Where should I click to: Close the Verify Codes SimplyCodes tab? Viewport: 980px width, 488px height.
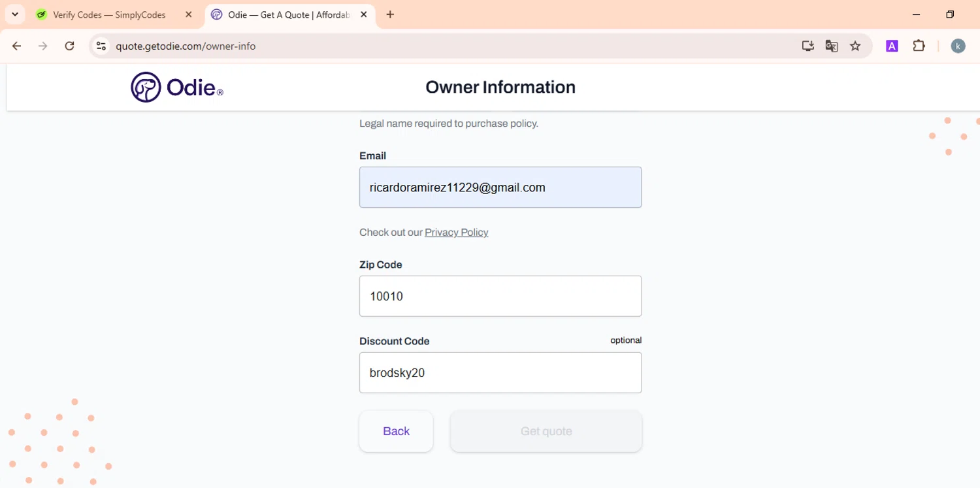click(x=189, y=14)
